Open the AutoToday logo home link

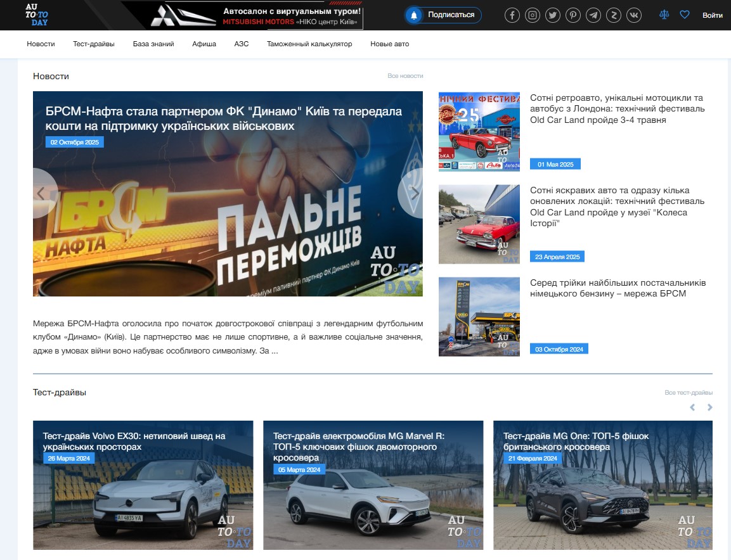(37, 15)
